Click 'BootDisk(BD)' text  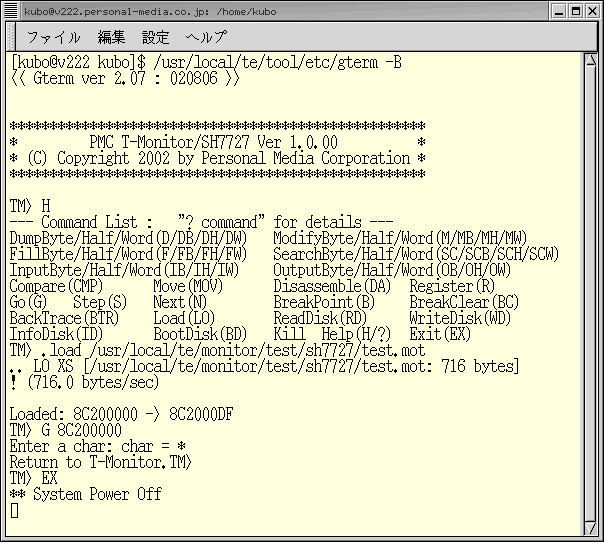[200, 334]
